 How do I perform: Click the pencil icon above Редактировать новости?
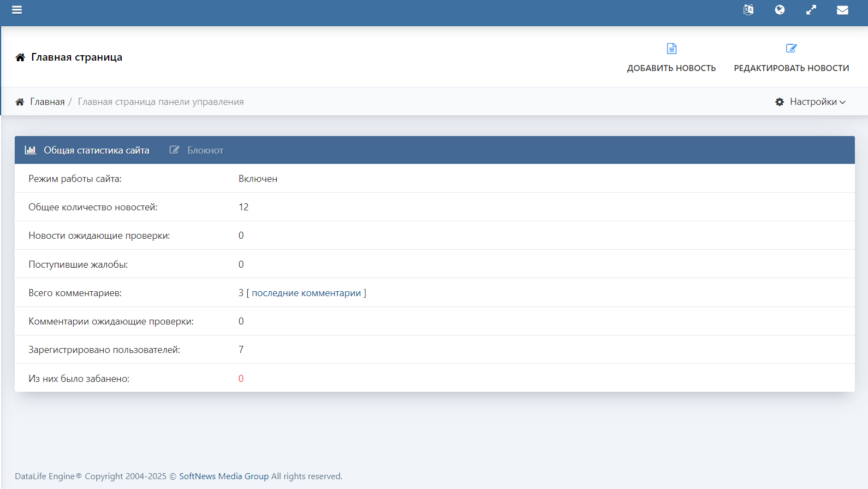791,49
